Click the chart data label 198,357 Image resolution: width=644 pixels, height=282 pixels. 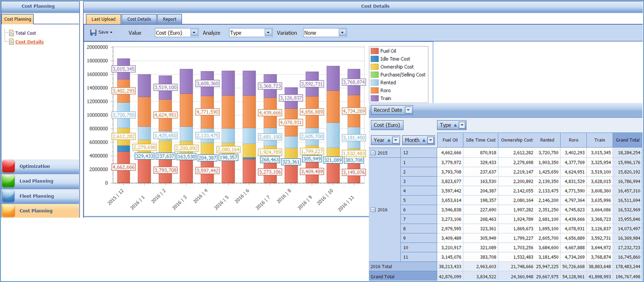pos(228,157)
